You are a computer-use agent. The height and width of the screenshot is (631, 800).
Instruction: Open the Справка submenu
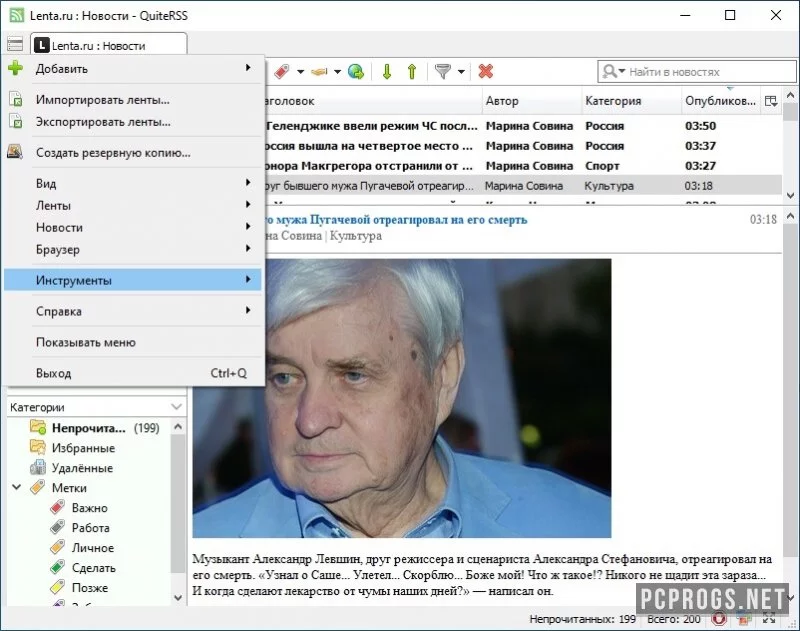point(133,311)
